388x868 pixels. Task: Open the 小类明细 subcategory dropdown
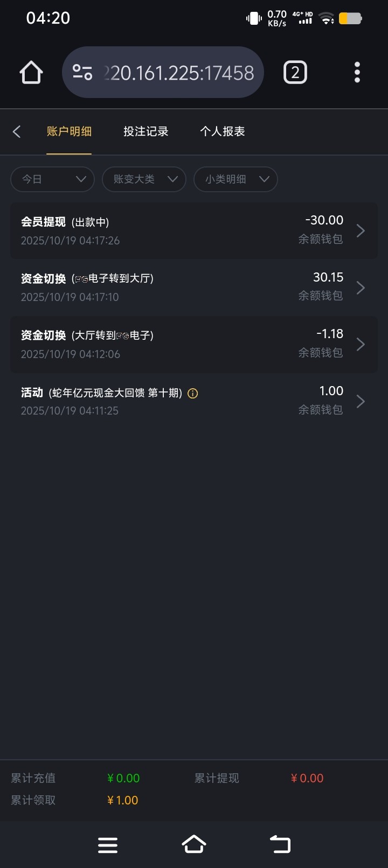[x=235, y=179]
